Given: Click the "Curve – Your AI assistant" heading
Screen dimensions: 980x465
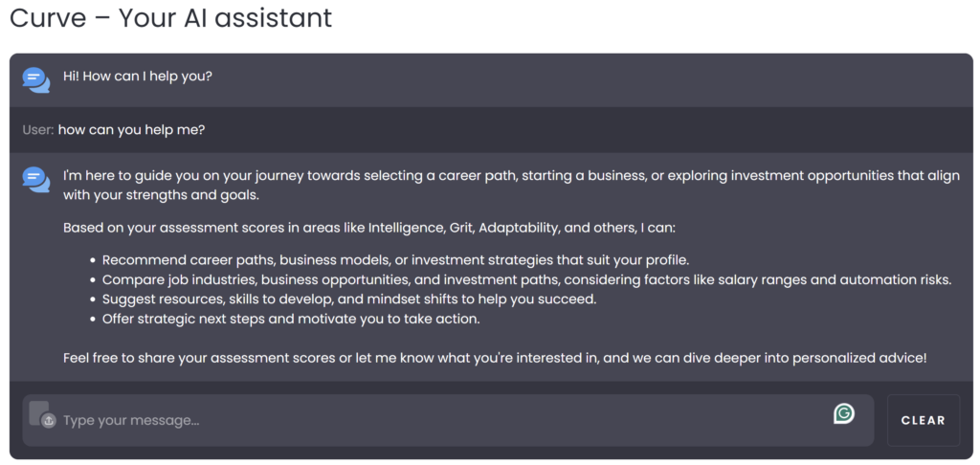Looking at the screenshot, I should [x=170, y=18].
